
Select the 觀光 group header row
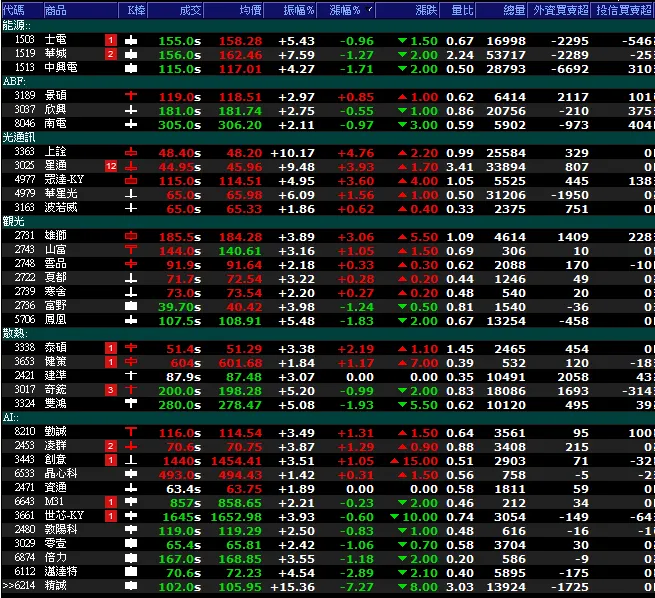328,221
